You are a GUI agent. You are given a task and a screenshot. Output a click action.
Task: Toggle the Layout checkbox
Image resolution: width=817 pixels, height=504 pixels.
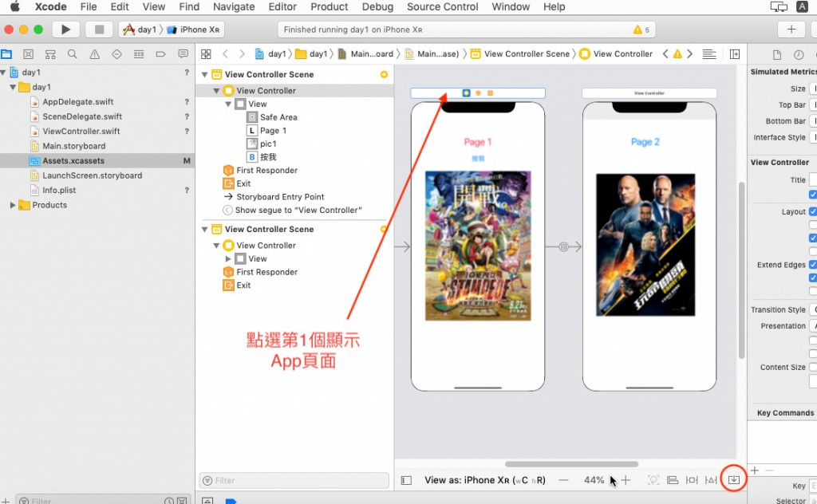pos(813,211)
